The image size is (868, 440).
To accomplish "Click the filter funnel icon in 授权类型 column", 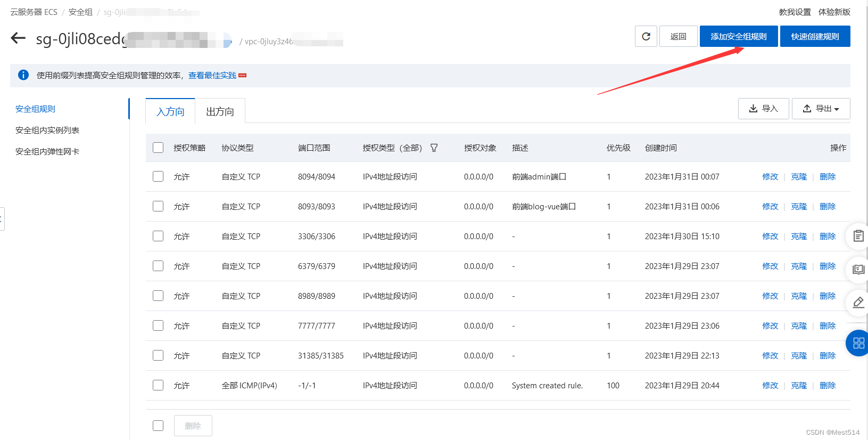I will pos(434,148).
